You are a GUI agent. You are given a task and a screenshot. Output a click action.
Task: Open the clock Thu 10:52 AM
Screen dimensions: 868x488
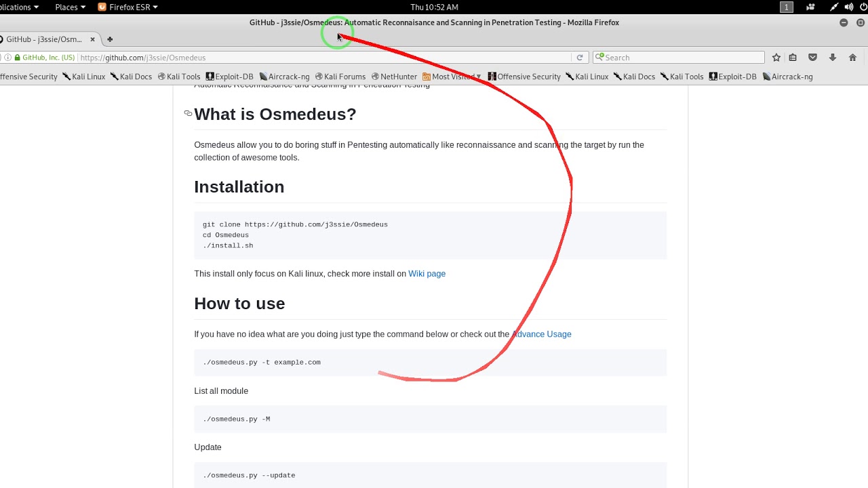coord(434,7)
